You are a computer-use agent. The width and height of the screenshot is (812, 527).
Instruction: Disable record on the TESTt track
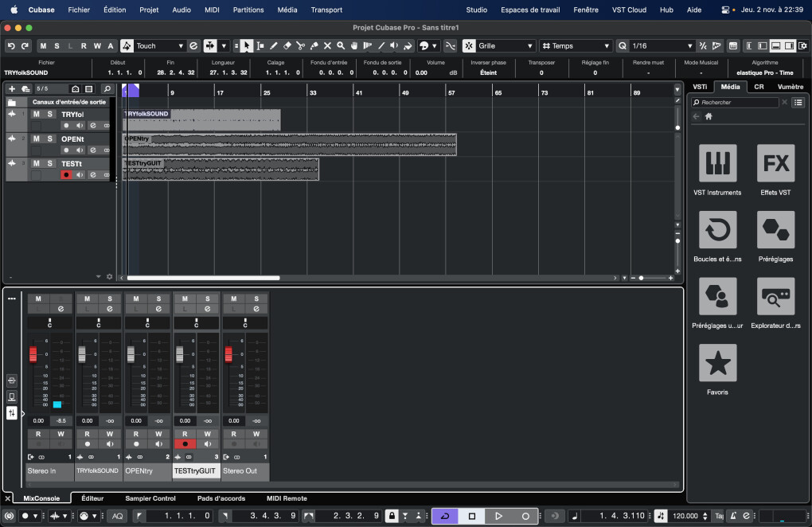(66, 175)
